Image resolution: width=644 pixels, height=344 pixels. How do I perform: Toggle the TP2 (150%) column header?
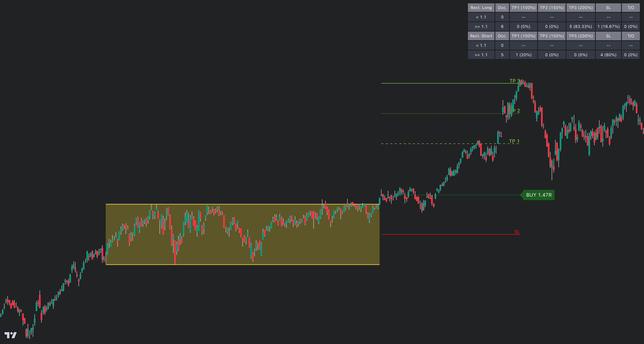pos(552,8)
